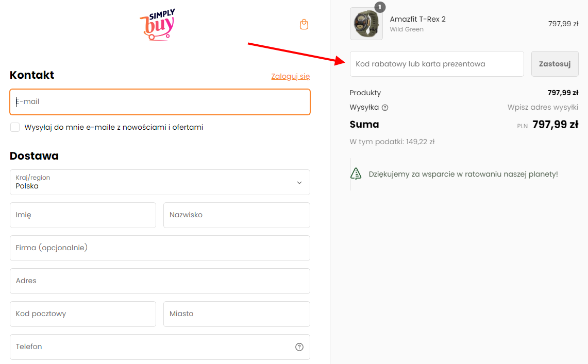Expand the Kraj/region country dropdown
Image resolution: width=588 pixels, height=364 pixels.
point(160,182)
